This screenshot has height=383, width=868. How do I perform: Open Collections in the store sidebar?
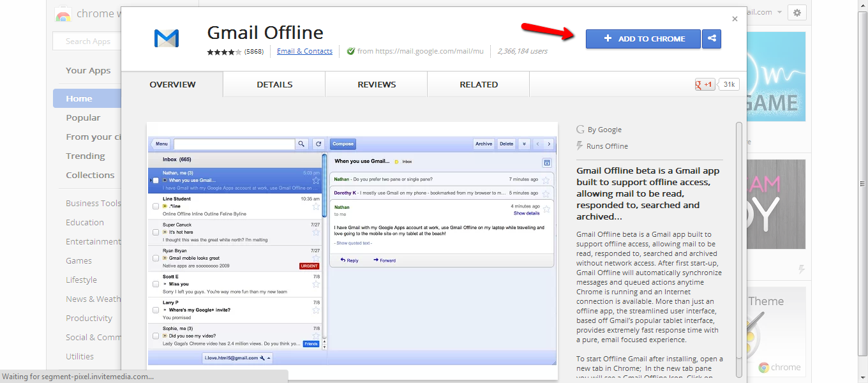point(90,175)
